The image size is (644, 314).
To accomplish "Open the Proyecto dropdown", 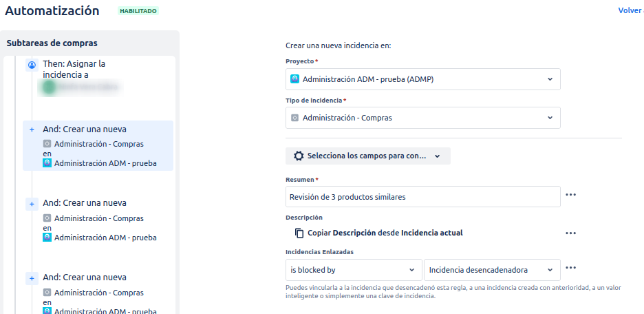I will (422, 79).
